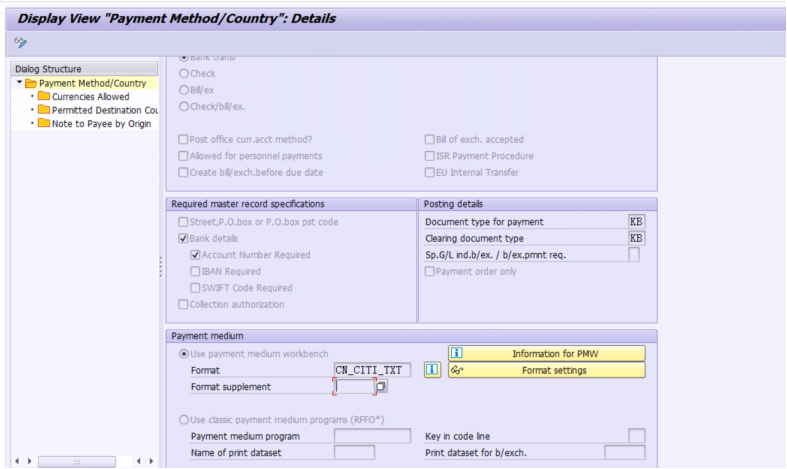Toggle Post office curr.acct method checkbox
This screenshot has width=787, height=469.
[183, 139]
